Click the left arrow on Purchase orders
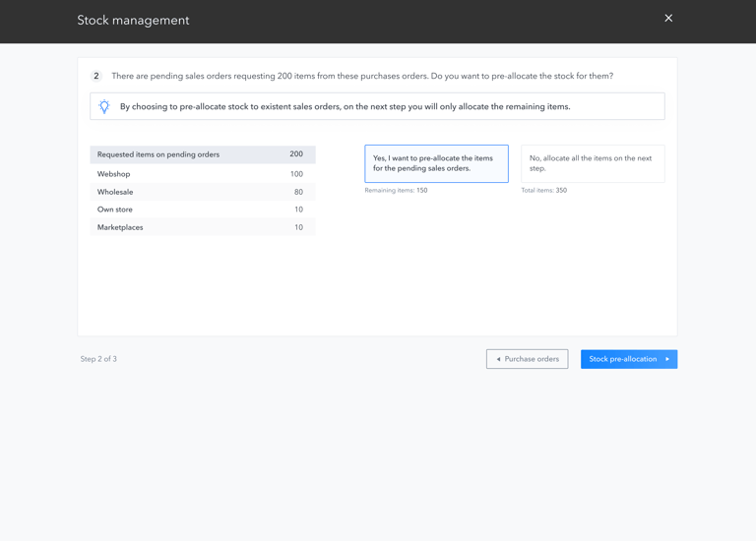 pyautogui.click(x=499, y=359)
